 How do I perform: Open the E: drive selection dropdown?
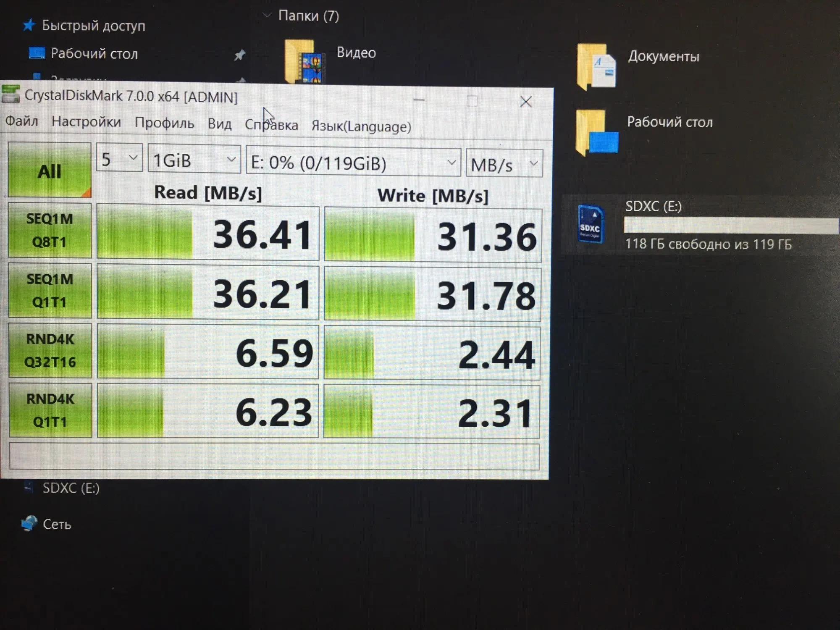click(353, 163)
